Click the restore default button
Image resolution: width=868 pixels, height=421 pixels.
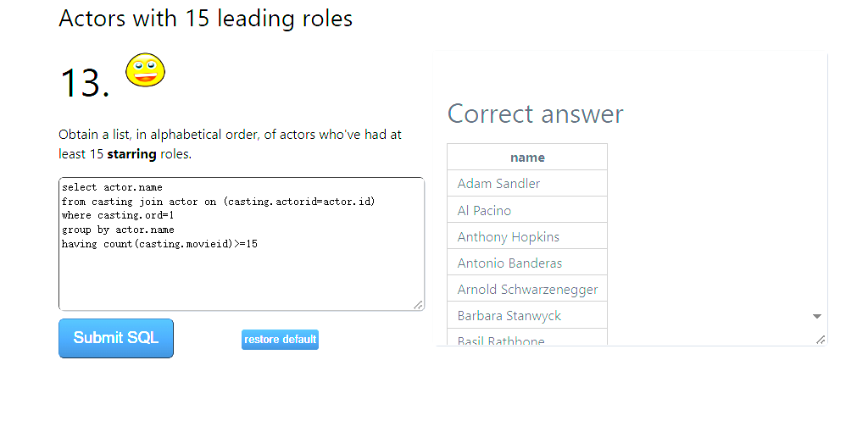click(x=280, y=339)
